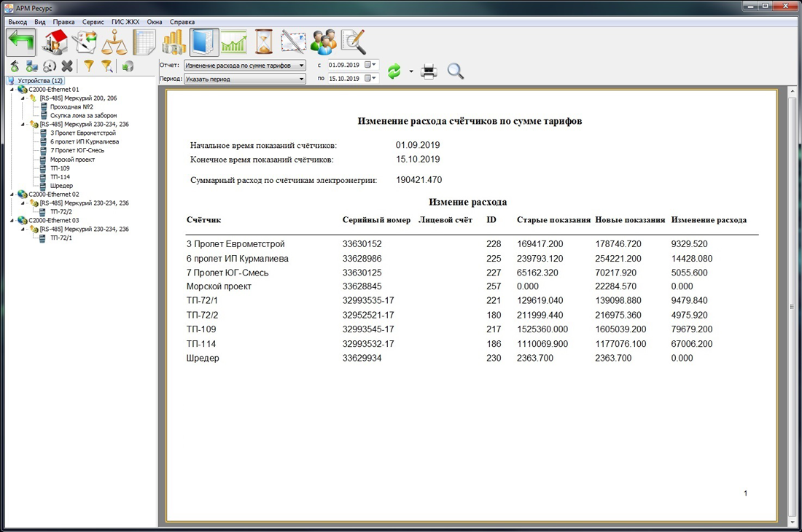Click the green back arrow icon
The image size is (802, 532).
click(x=20, y=43)
